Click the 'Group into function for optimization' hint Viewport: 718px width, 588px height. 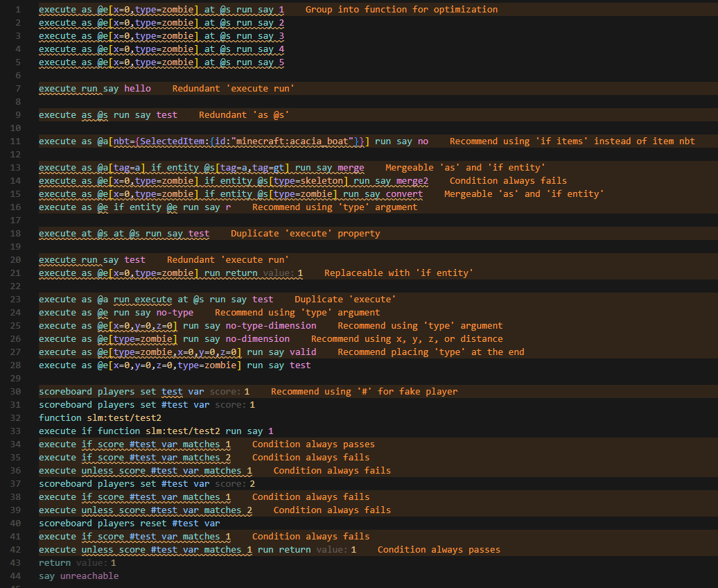[x=401, y=10]
